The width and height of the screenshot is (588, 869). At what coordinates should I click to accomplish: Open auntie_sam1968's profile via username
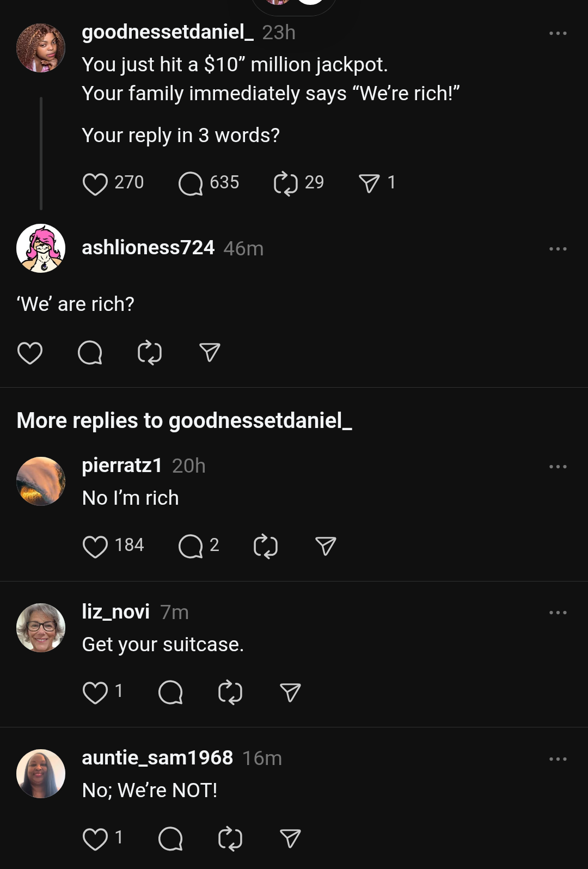coord(157,757)
